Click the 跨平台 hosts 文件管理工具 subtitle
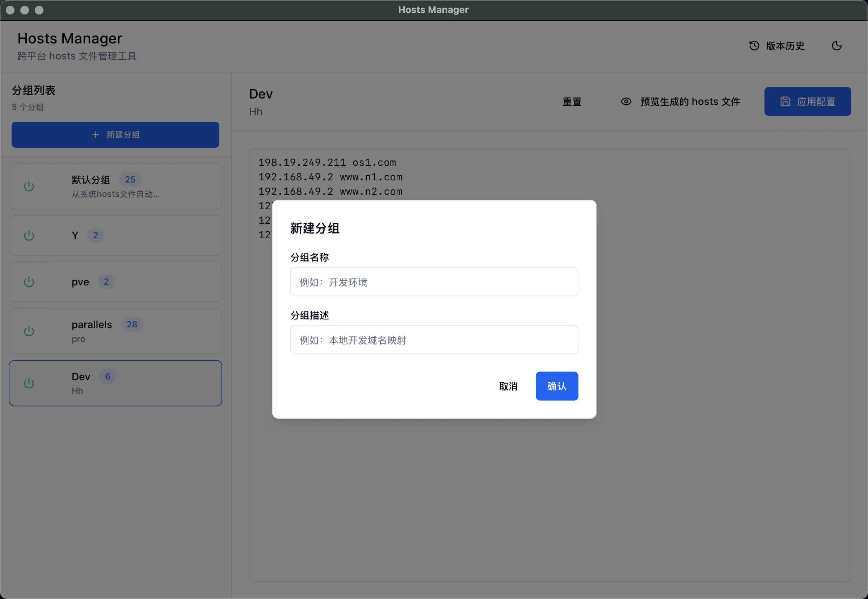 coord(77,56)
